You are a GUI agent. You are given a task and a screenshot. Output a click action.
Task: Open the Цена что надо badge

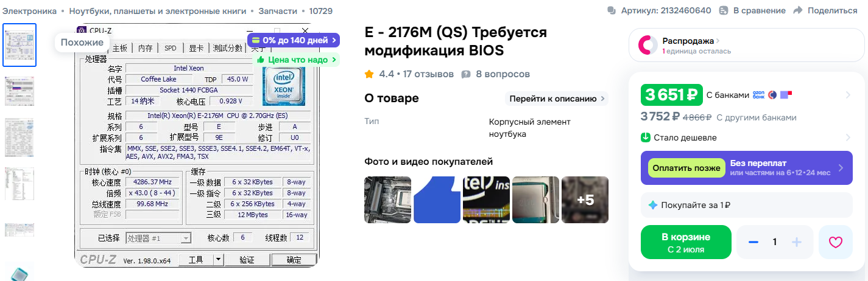click(x=297, y=60)
